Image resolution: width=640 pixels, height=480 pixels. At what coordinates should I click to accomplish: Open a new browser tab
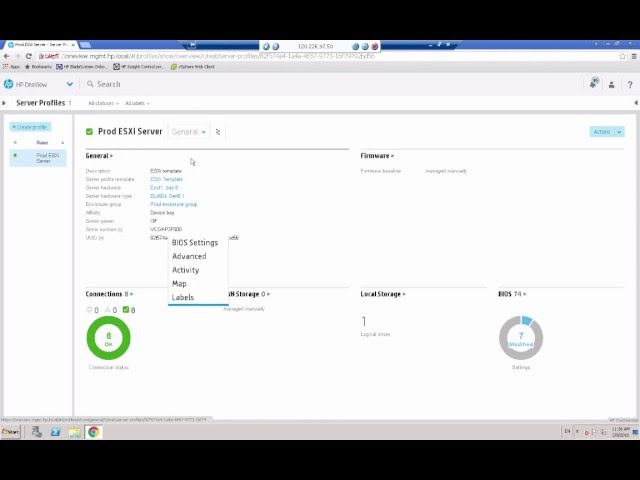click(x=85, y=44)
